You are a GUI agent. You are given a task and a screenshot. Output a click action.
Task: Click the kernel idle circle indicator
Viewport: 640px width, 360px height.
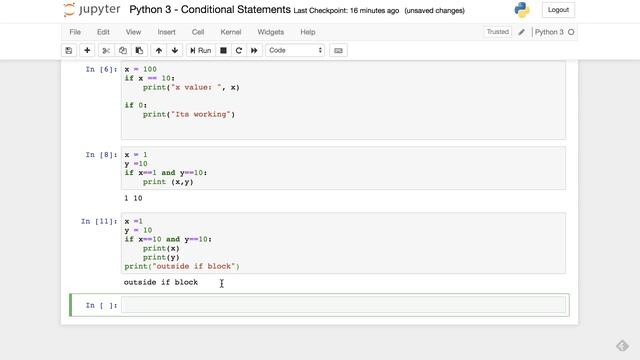[x=571, y=32]
